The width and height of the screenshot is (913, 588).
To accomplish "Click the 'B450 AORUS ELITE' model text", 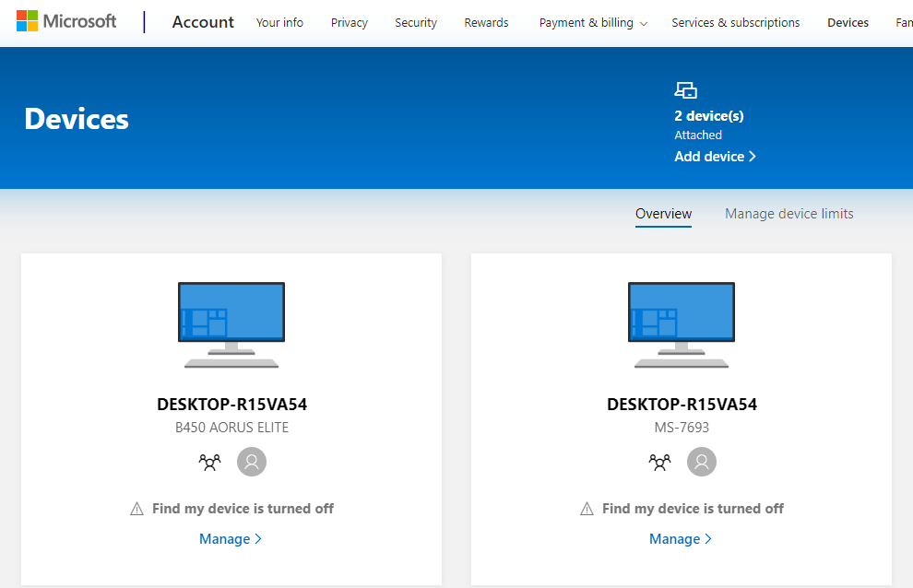I will (231, 428).
